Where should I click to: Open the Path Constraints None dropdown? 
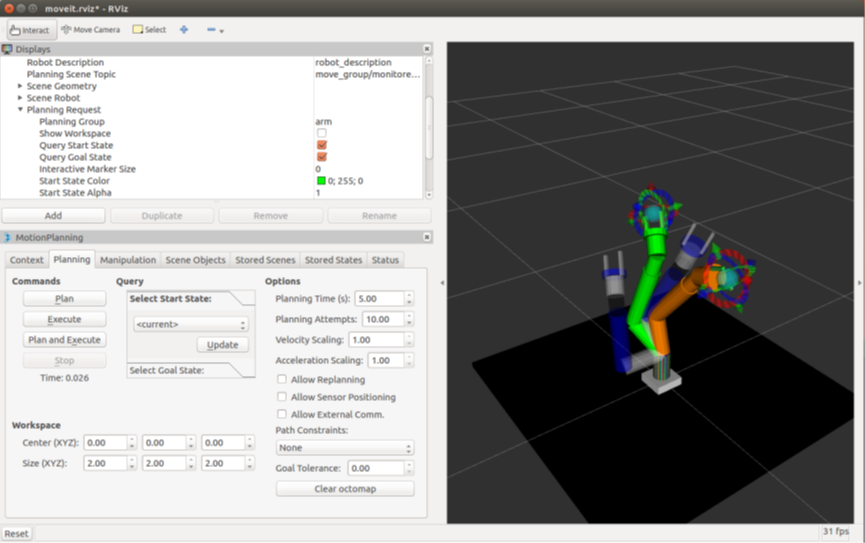[x=345, y=448]
